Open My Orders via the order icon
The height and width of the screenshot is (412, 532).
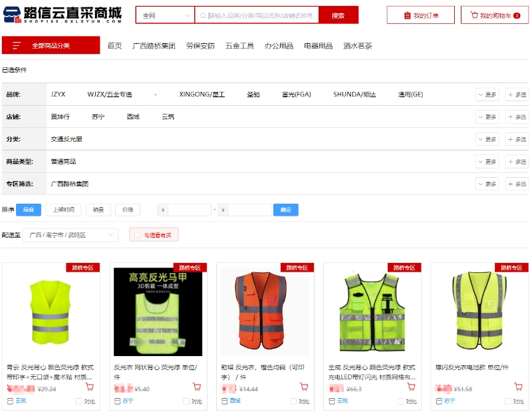click(422, 15)
